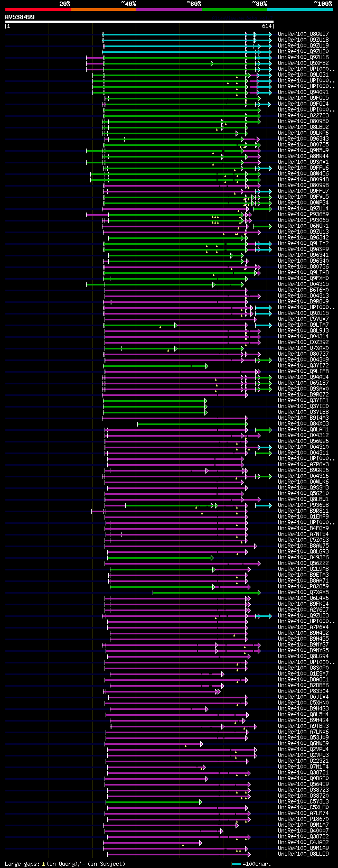This screenshot has width=338, height=868.
Task: Select label UniRef100_P83304
Action: point(303,691)
